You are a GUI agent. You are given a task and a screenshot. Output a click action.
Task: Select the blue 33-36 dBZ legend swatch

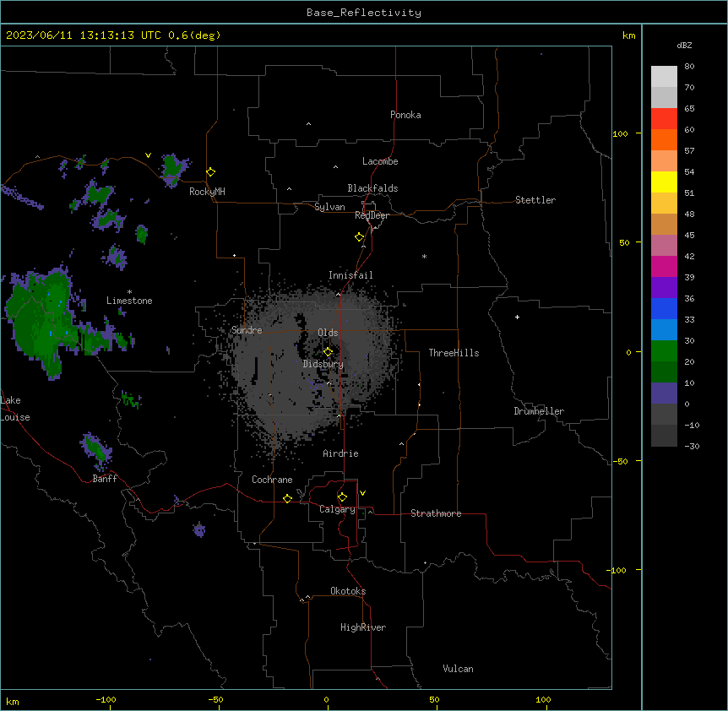click(x=664, y=308)
